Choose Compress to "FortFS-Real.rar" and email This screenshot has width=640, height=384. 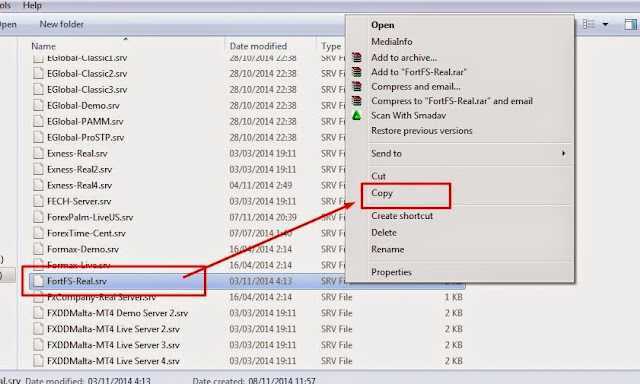(x=452, y=101)
